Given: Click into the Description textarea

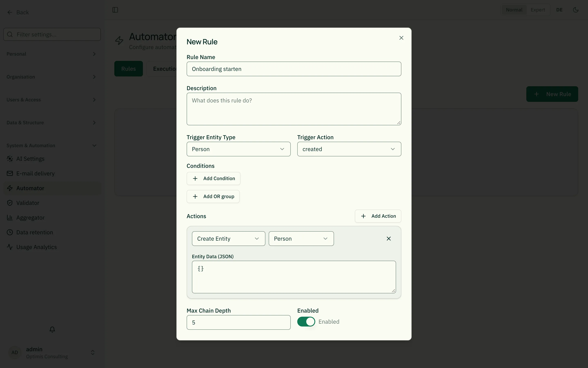Looking at the screenshot, I should (x=294, y=109).
